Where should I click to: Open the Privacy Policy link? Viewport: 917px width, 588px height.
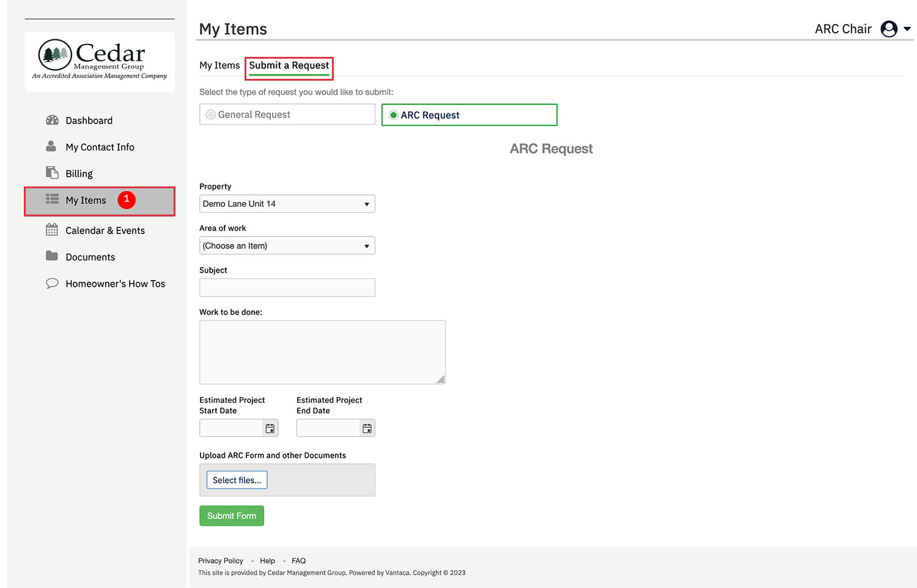(220, 560)
